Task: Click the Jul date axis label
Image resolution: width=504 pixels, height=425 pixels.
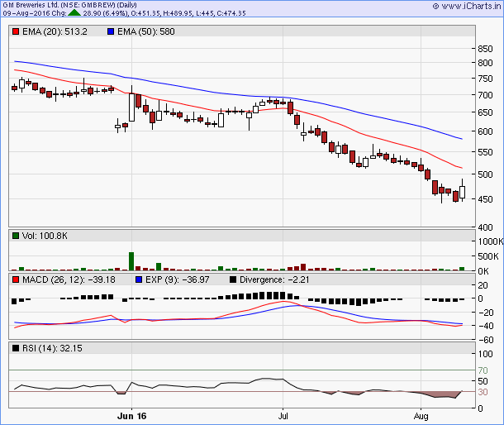Action: 283,416
